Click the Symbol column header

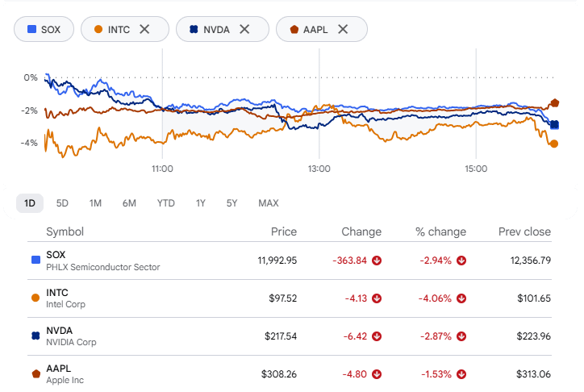(65, 232)
